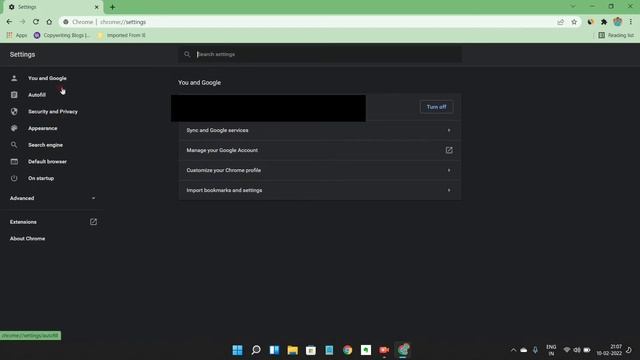Image resolution: width=640 pixels, height=360 pixels.
Task: Open the Windows Start menu
Action: click(x=237, y=350)
